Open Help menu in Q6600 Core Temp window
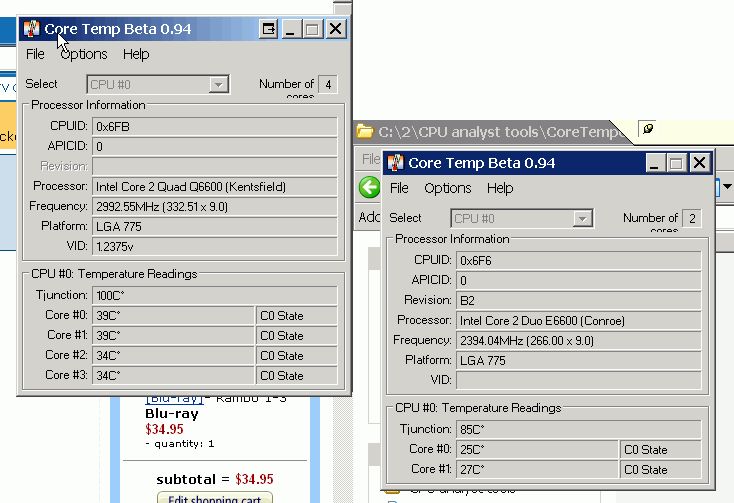This screenshot has width=734, height=503. [x=136, y=54]
